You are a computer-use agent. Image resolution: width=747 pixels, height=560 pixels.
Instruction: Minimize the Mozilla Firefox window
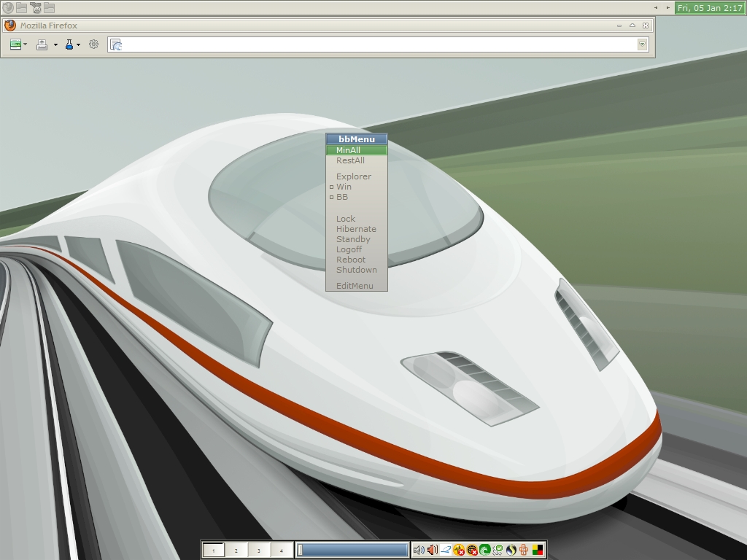tap(619, 26)
